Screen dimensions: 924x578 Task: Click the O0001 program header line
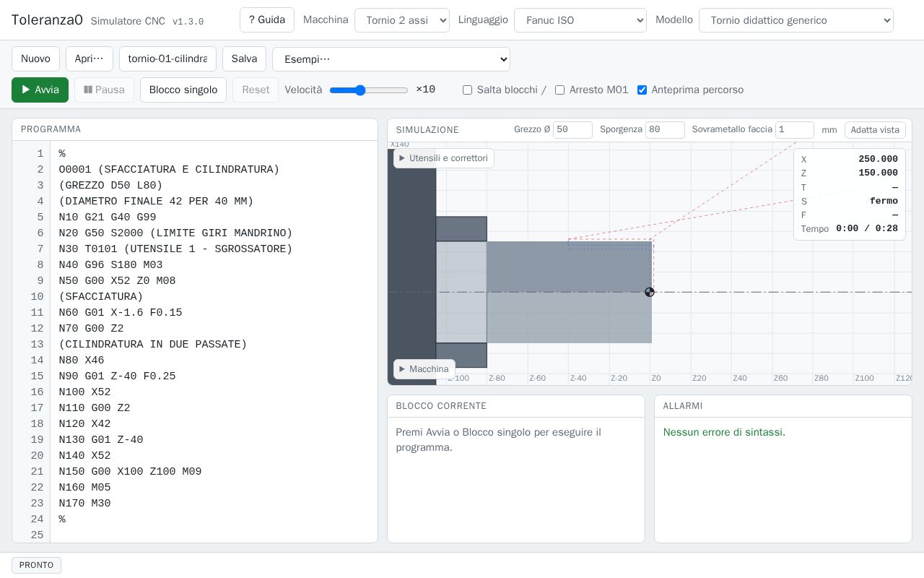pyautogui.click(x=169, y=170)
